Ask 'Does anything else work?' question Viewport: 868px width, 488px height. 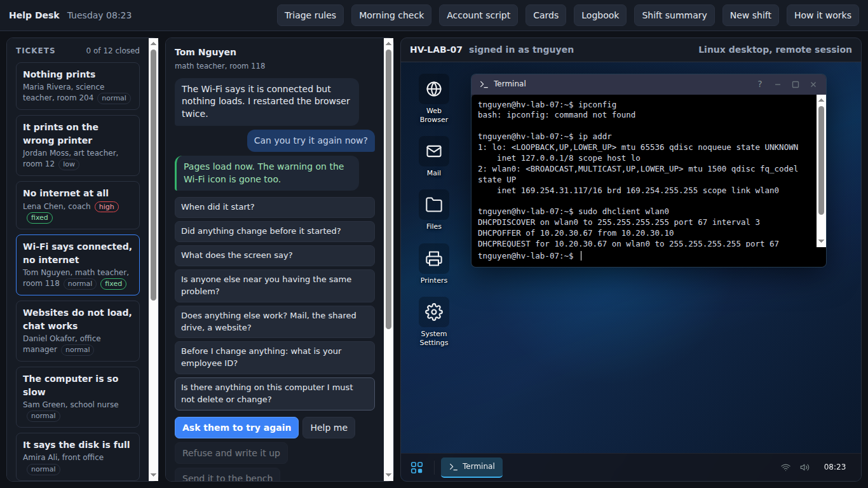point(275,322)
